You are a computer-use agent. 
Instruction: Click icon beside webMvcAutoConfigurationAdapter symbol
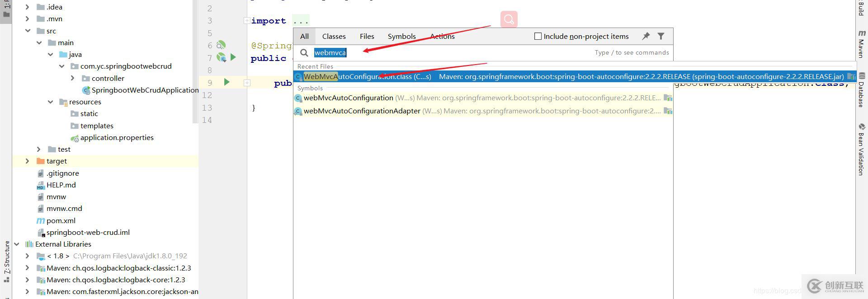pos(298,111)
